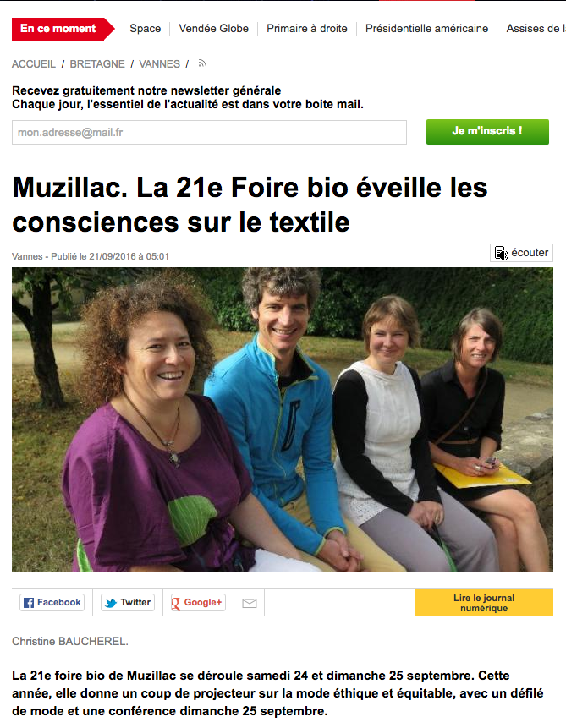Focus the newsletter email address field

pyautogui.click(x=209, y=132)
